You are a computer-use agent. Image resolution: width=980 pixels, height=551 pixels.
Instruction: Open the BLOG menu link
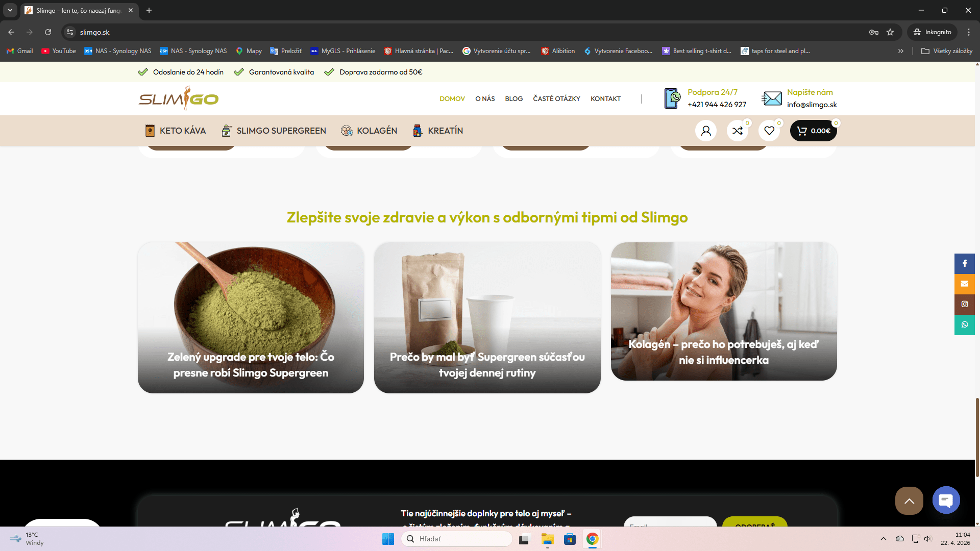[x=513, y=99]
